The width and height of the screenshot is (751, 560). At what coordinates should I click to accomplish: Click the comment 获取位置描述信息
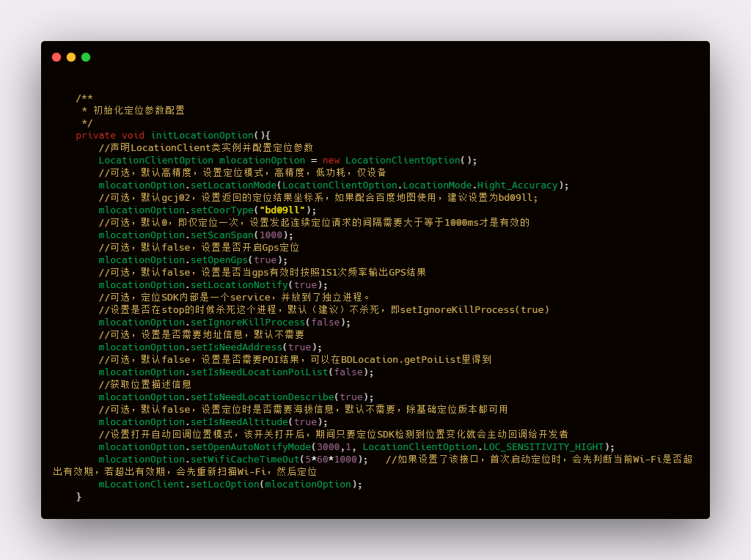(145, 384)
